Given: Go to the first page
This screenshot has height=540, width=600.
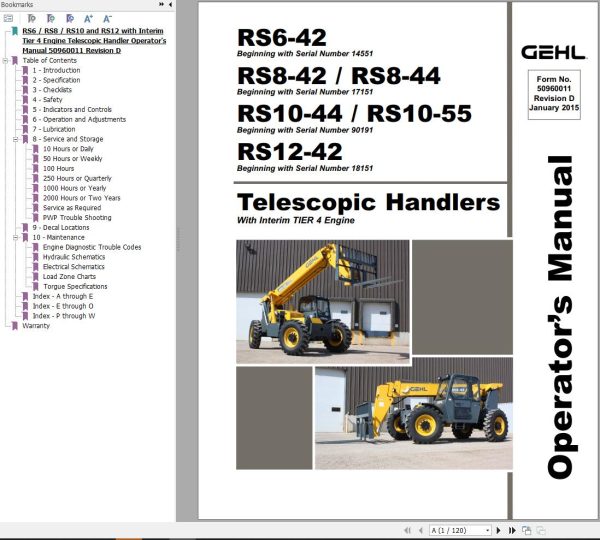Looking at the screenshot, I should (x=408, y=530).
